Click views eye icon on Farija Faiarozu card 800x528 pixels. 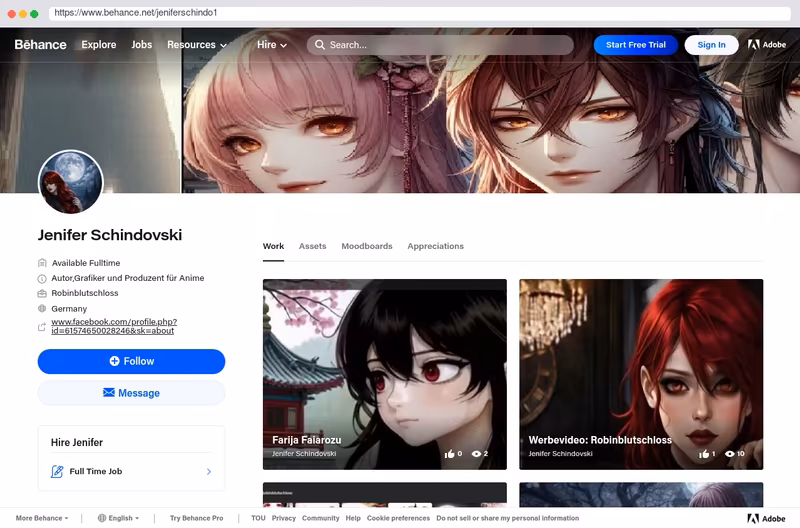pos(477,454)
